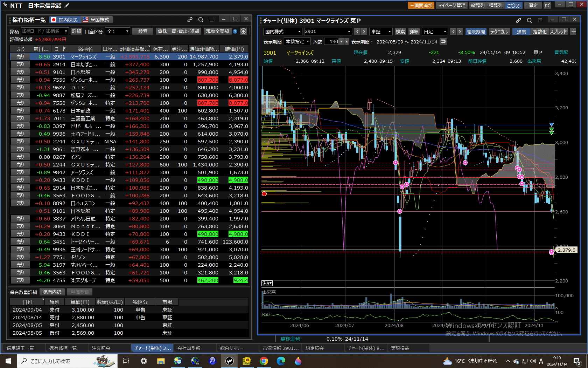
Task: Click next timeframe arrow after 日足
Action: pyautogui.click(x=460, y=32)
